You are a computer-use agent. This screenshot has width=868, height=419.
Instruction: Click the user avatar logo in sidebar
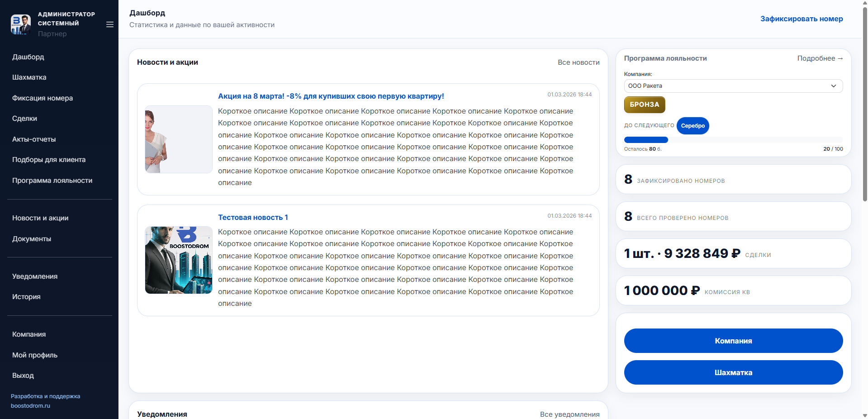pos(21,24)
